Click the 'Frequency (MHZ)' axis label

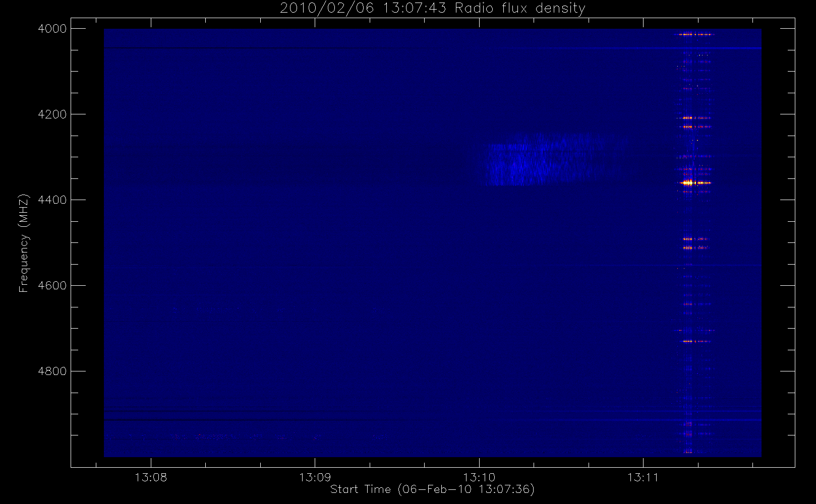24,243
